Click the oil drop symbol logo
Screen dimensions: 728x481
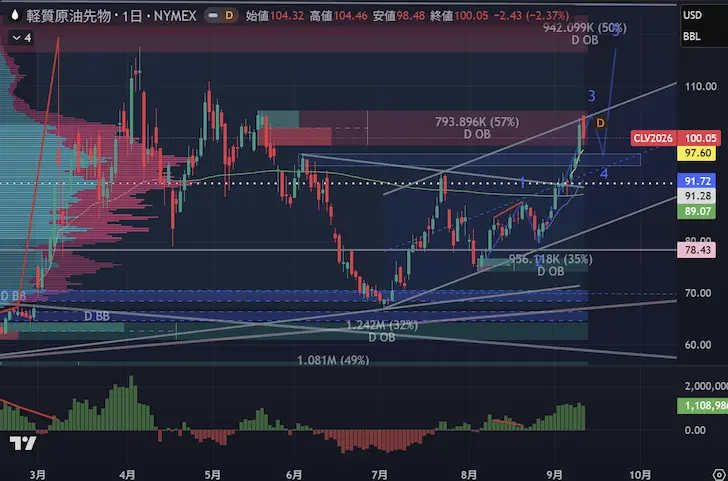tap(15, 15)
